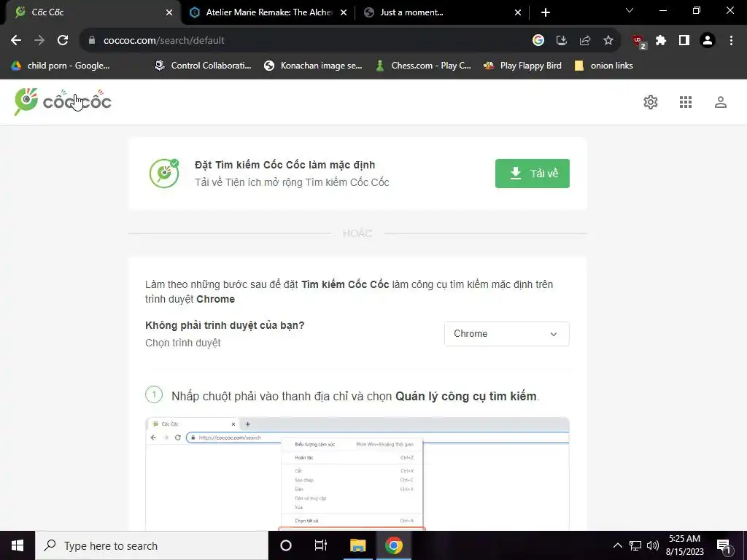Viewport: 747px width, 560px height.
Task: Toggle the browser side panel
Action: (x=684, y=41)
